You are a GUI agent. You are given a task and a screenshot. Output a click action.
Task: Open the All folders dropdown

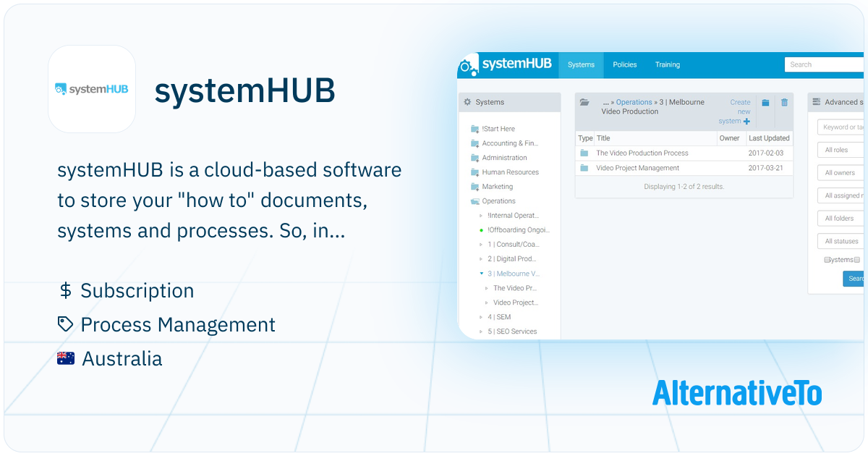[841, 219]
